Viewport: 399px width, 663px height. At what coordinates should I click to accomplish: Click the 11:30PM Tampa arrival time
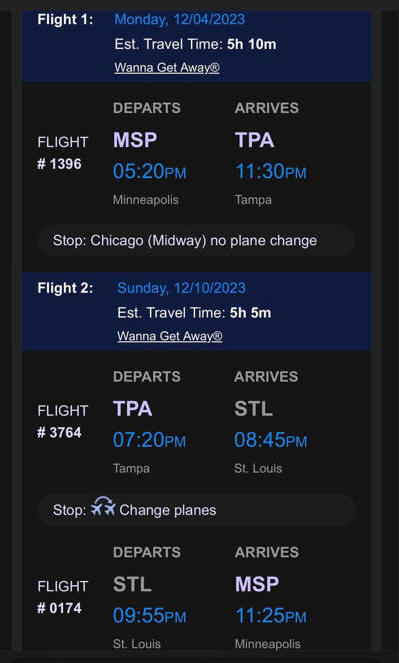tap(271, 172)
